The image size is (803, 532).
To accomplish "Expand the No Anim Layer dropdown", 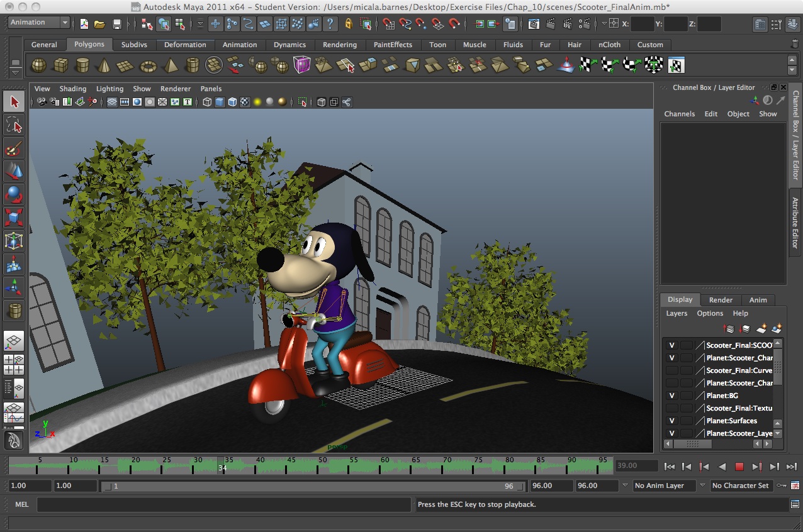I will click(x=665, y=485).
